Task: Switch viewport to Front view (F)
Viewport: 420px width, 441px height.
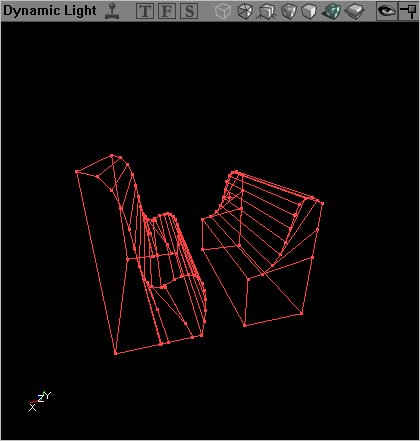Action: tap(167, 11)
